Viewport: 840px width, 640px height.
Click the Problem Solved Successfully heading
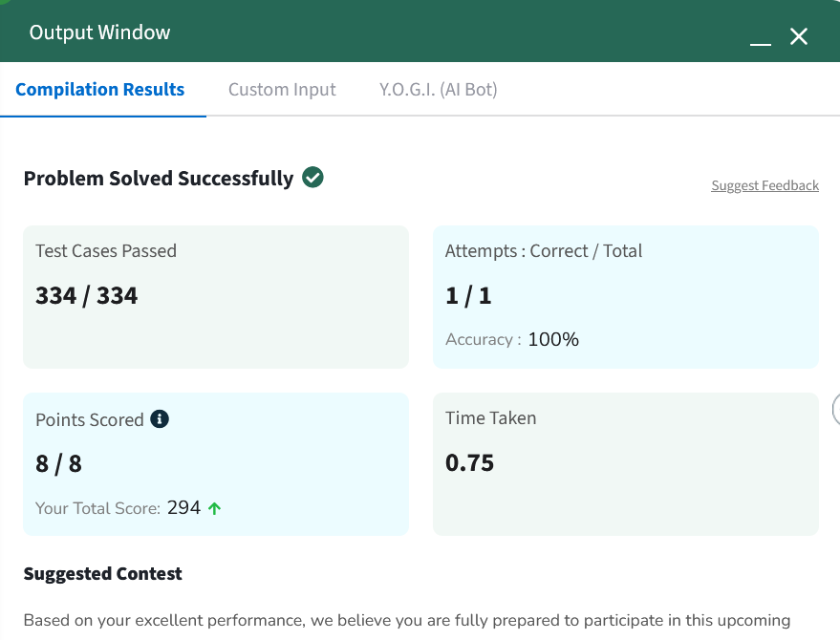[x=159, y=179]
